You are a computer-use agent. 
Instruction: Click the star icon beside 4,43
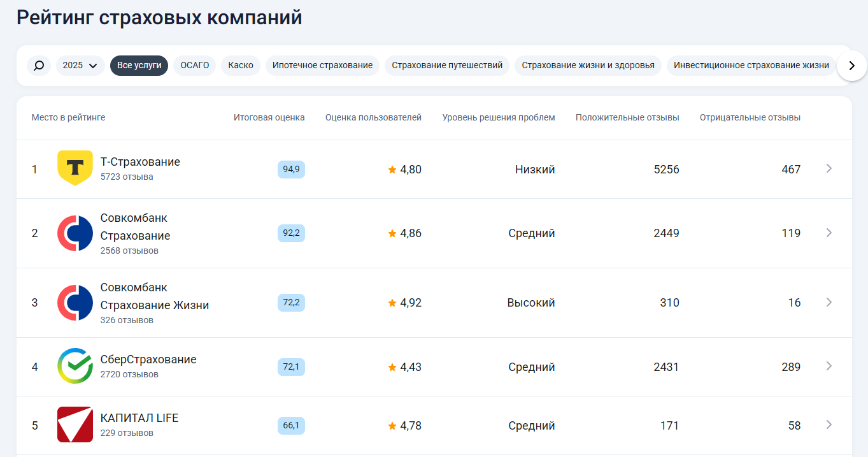point(392,367)
